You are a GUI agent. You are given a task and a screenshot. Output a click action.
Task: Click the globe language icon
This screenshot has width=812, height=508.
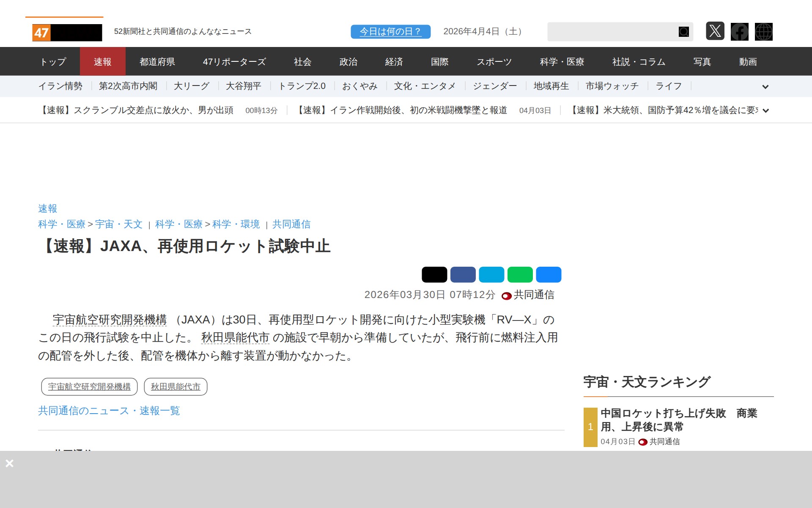coord(763,32)
